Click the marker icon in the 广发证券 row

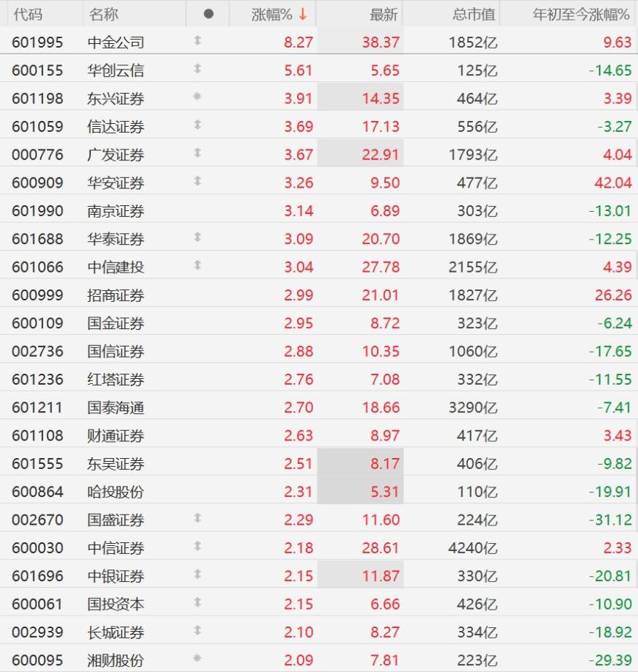(197, 153)
